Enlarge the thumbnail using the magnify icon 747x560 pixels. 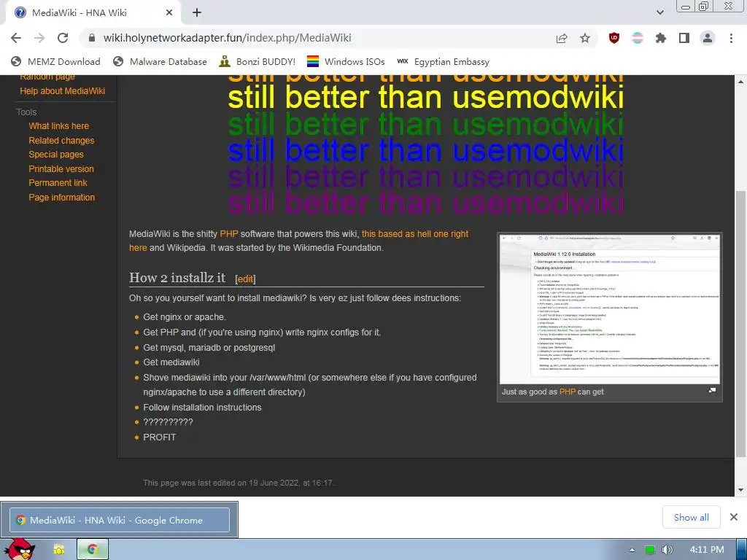click(712, 390)
